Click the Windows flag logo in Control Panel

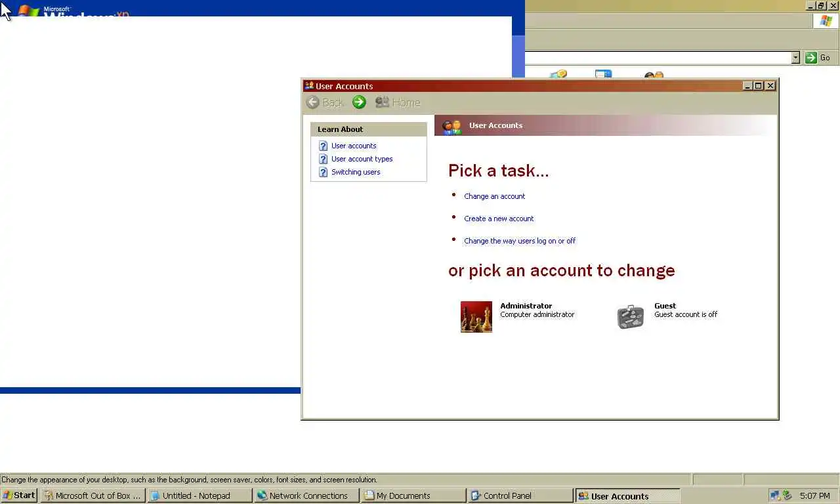pyautogui.click(x=826, y=21)
